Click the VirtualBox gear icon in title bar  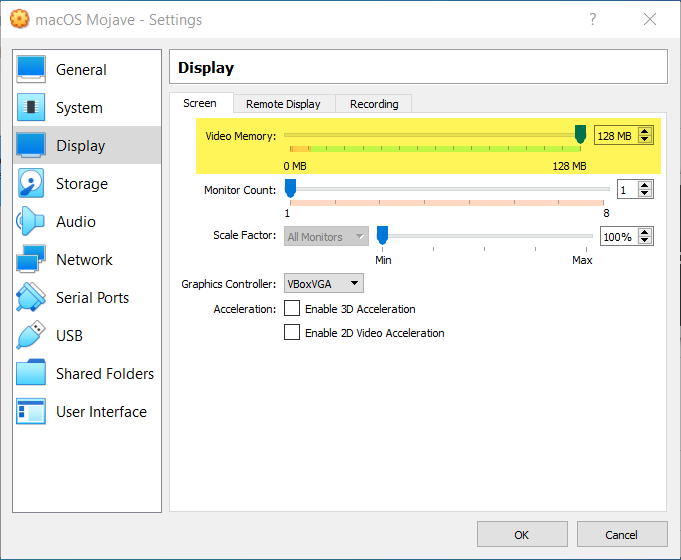[20, 19]
